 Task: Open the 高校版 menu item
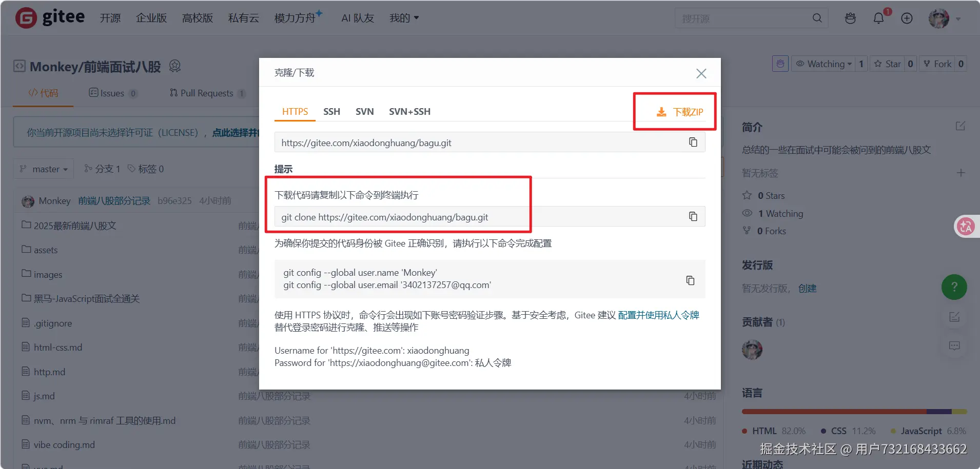(198, 18)
